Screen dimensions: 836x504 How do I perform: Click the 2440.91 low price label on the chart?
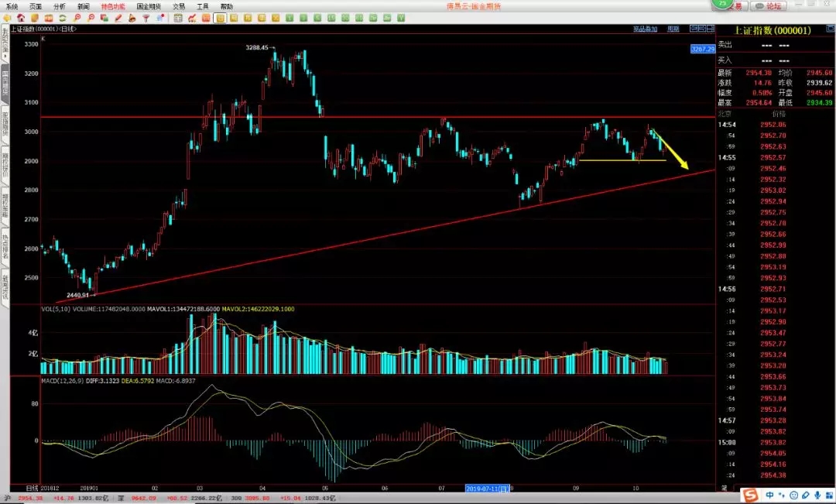coord(78,295)
